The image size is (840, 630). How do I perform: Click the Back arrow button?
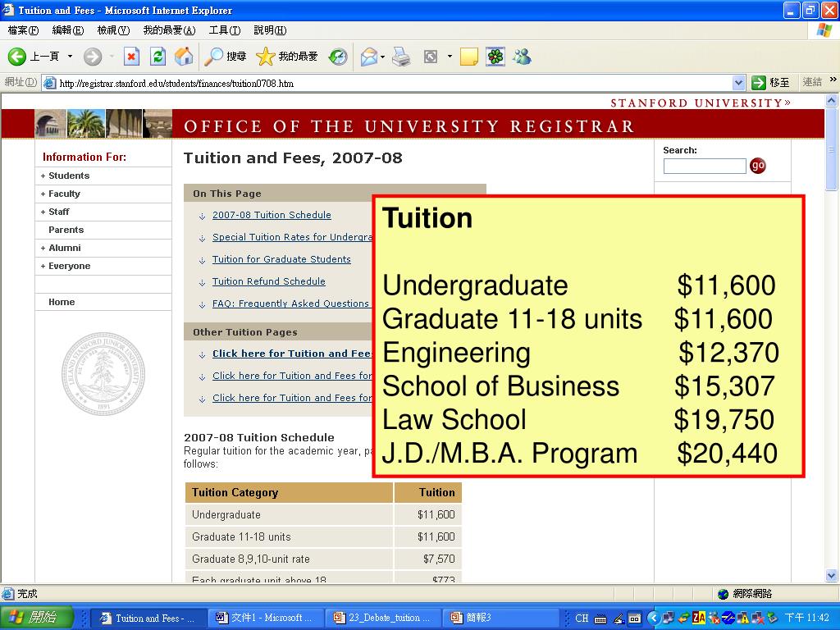(17, 57)
